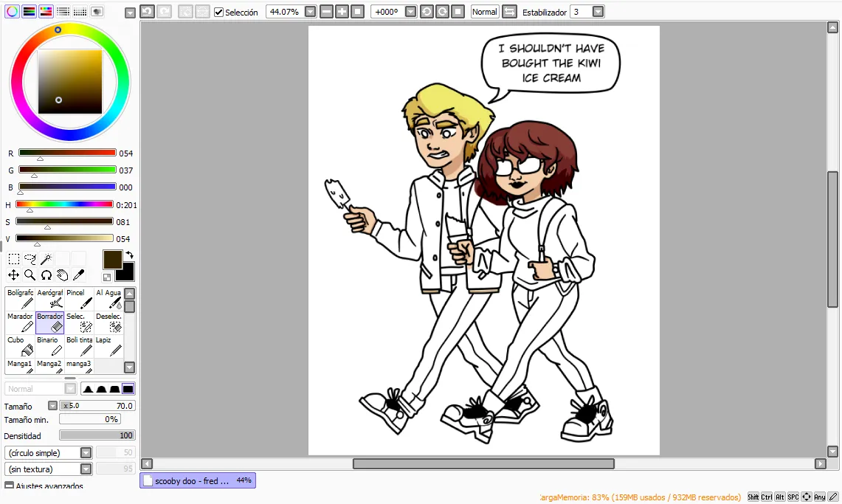
Task: Click the R red channel slider
Action: 67,153
